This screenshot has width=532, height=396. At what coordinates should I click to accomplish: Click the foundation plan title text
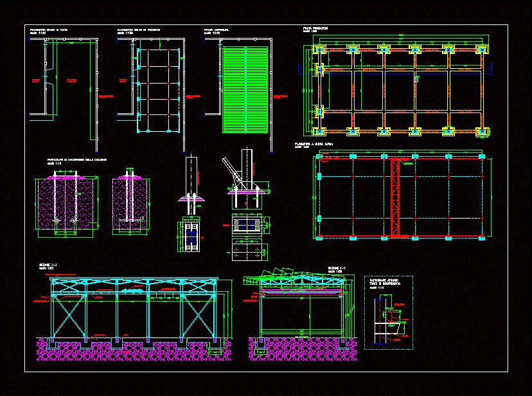pos(316,29)
